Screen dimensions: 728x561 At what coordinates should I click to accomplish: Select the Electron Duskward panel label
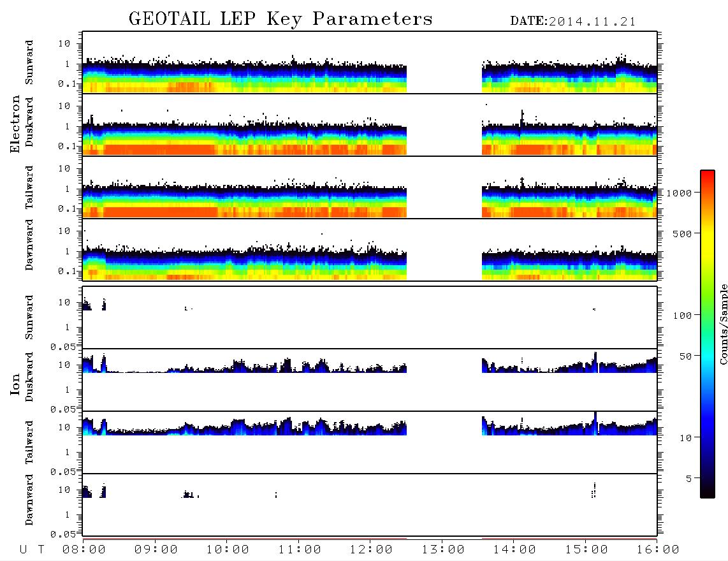pyautogui.click(x=29, y=122)
